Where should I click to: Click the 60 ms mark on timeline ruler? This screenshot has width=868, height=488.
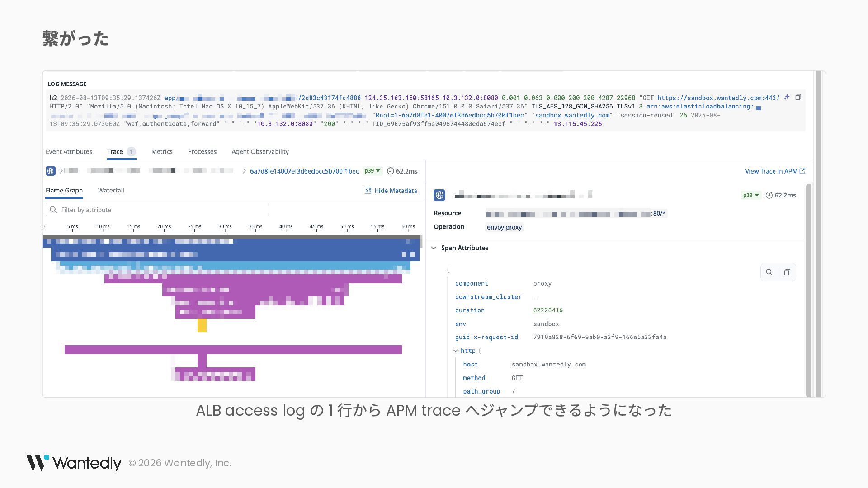(408, 226)
